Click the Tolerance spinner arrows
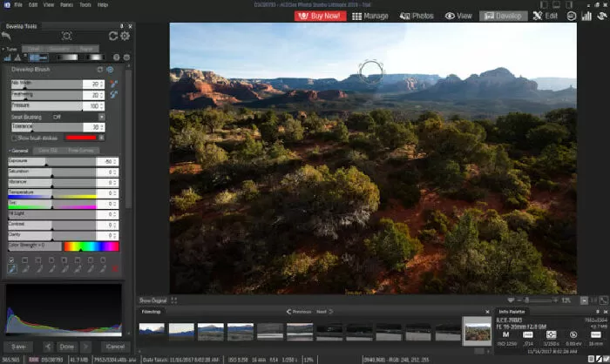The image size is (610, 364). (x=102, y=127)
